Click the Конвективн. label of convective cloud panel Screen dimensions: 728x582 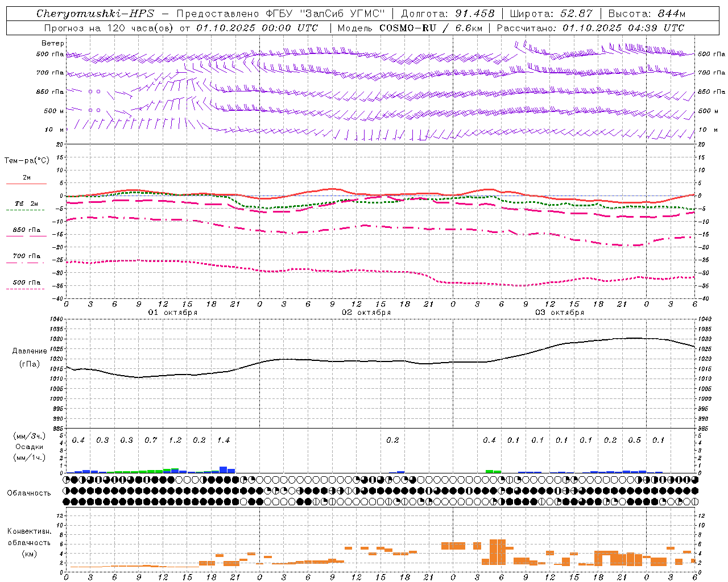[30, 531]
